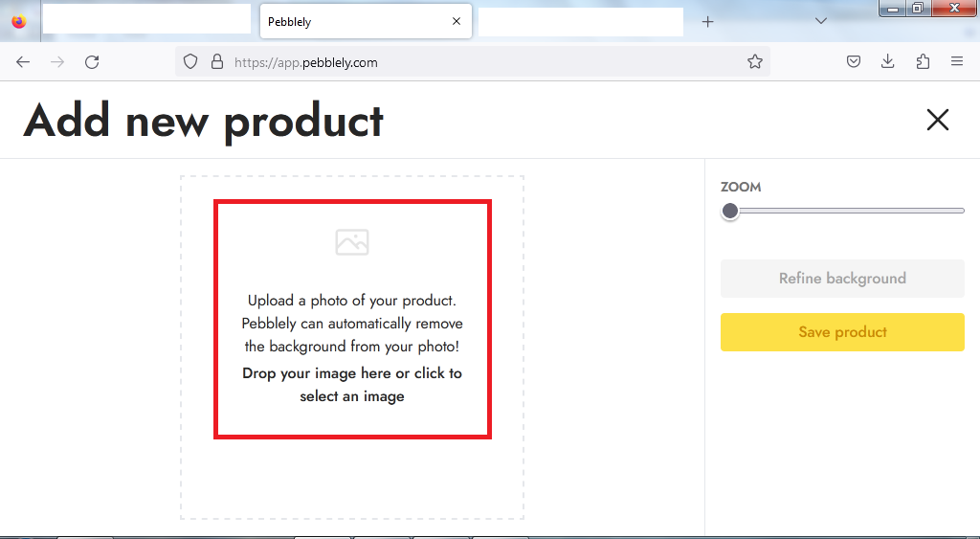Go back to previous page
980x539 pixels.
23,62
